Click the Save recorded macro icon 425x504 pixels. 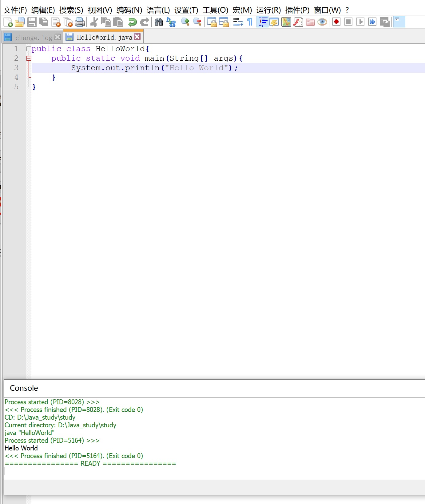point(384,22)
